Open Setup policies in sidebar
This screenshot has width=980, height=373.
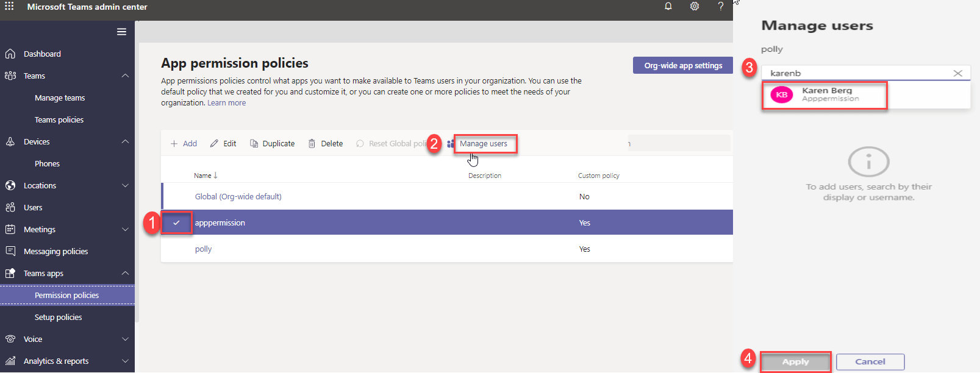tap(58, 317)
